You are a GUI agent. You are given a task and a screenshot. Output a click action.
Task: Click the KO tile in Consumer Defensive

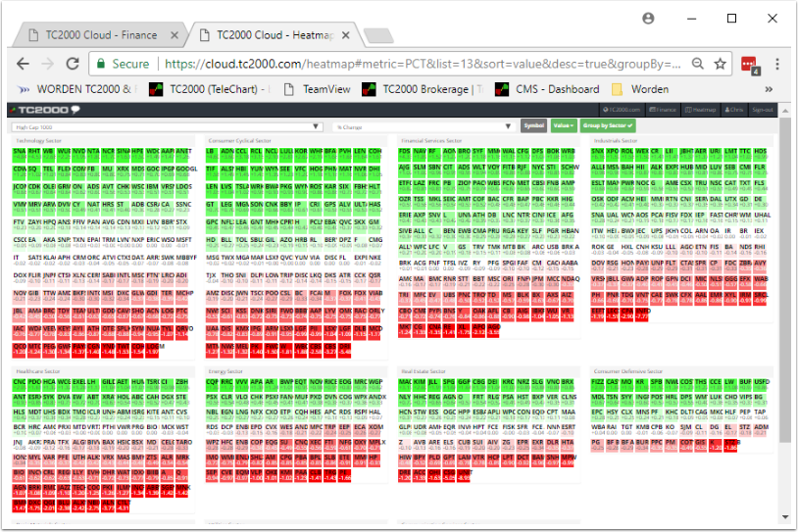(x=671, y=430)
